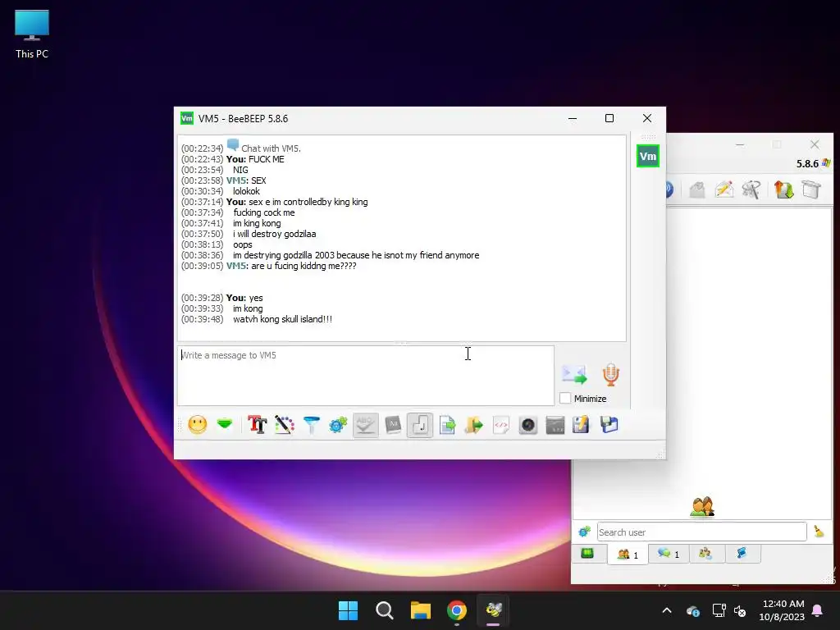Enable the Minimize checkbox

tap(565, 398)
